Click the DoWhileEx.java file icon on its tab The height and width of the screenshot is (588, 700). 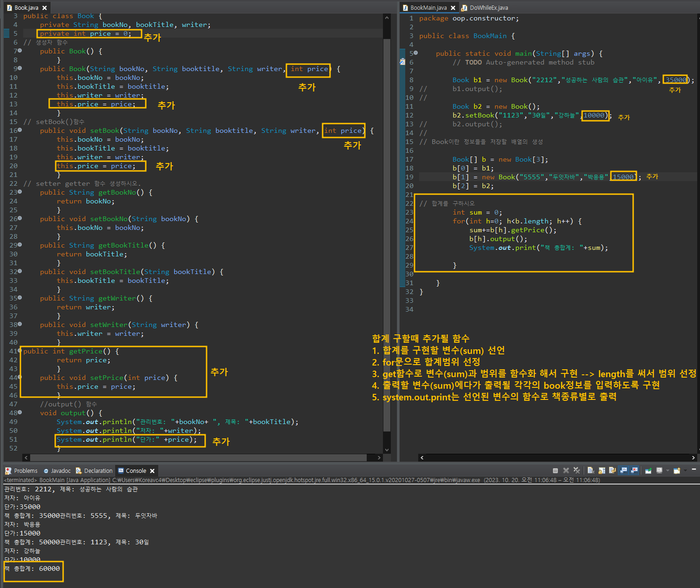(x=464, y=8)
